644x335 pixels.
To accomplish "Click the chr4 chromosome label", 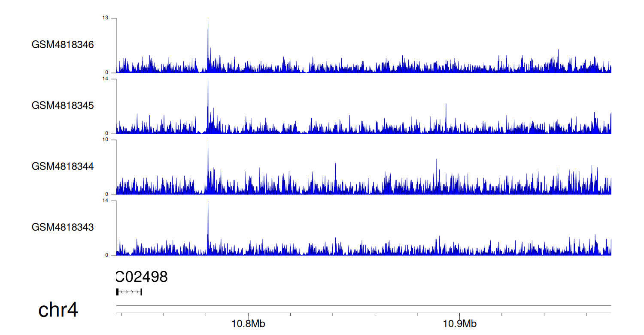I will [58, 310].
